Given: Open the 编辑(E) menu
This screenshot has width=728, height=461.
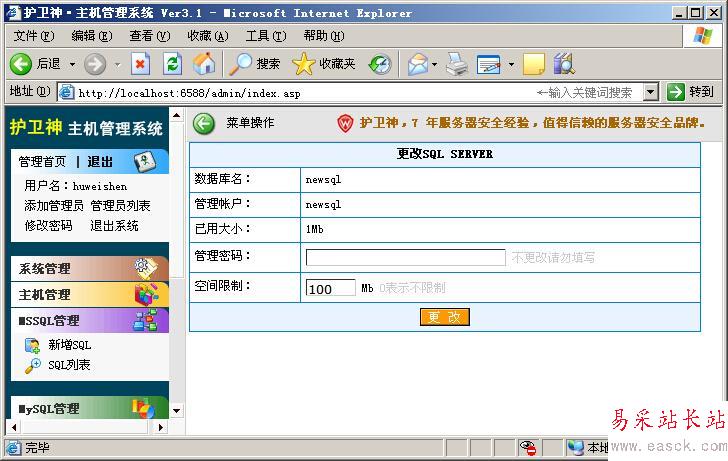Looking at the screenshot, I should pyautogui.click(x=92, y=36).
